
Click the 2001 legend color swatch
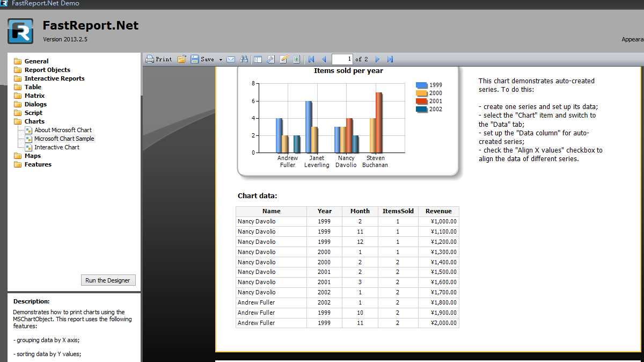(422, 101)
